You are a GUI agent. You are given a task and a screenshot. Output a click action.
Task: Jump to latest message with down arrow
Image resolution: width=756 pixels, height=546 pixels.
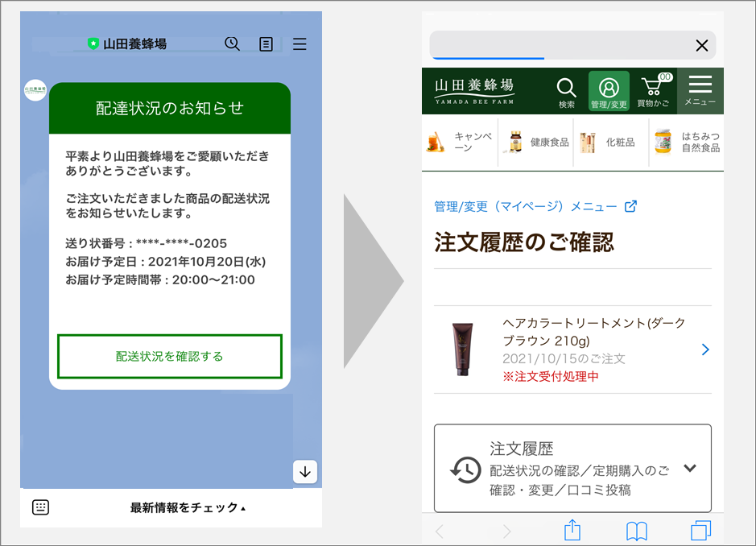click(305, 472)
